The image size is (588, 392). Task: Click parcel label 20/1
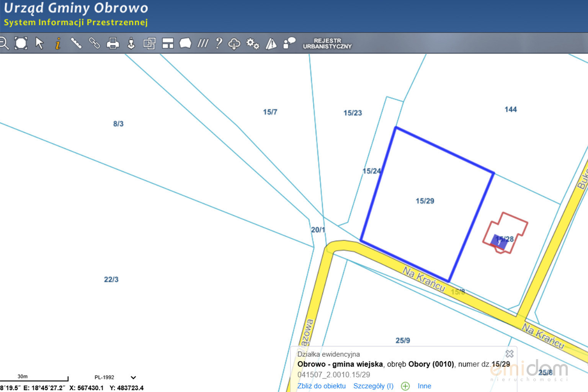click(318, 230)
